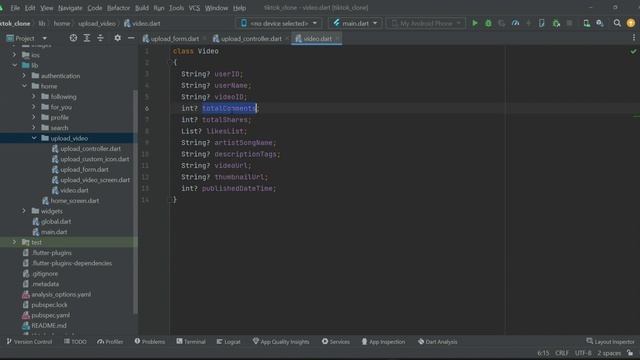Open the Version Control tool window
The width and height of the screenshot is (640, 360).
pyautogui.click(x=29, y=342)
